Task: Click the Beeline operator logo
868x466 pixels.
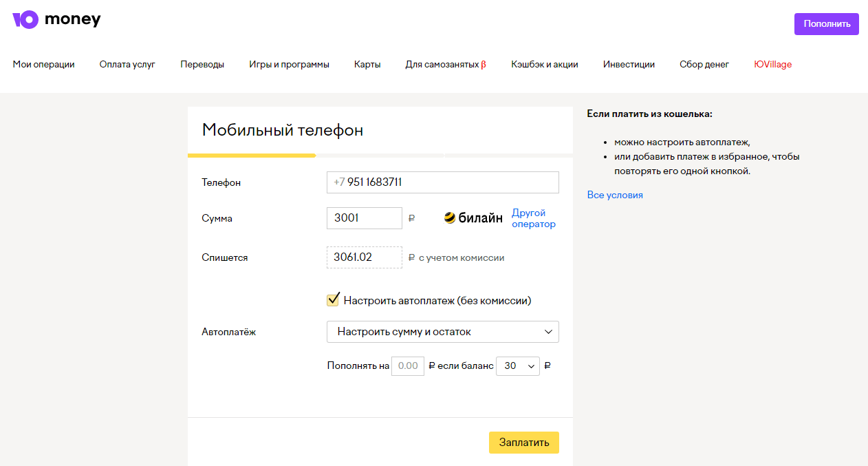Action: 473,218
